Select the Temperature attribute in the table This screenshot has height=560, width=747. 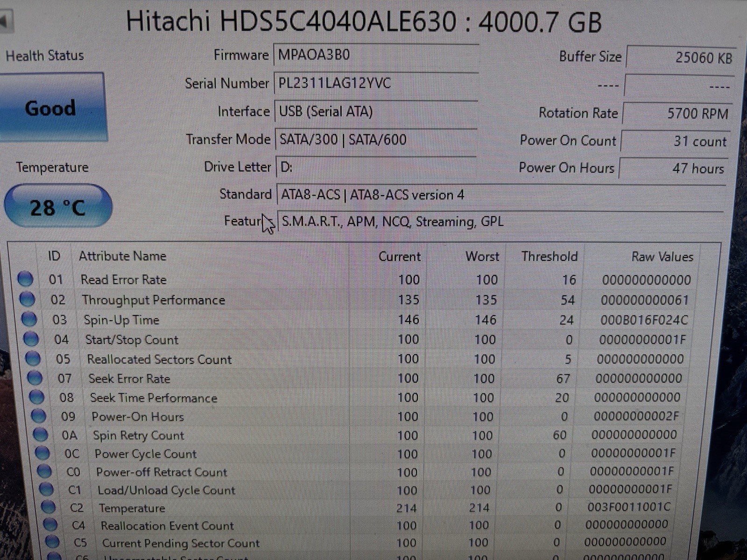(132, 508)
